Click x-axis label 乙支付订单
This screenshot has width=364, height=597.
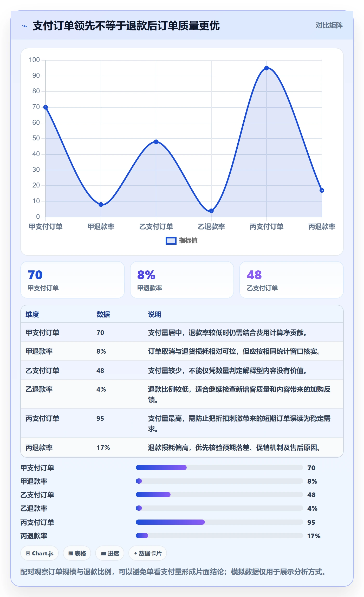[x=156, y=226]
